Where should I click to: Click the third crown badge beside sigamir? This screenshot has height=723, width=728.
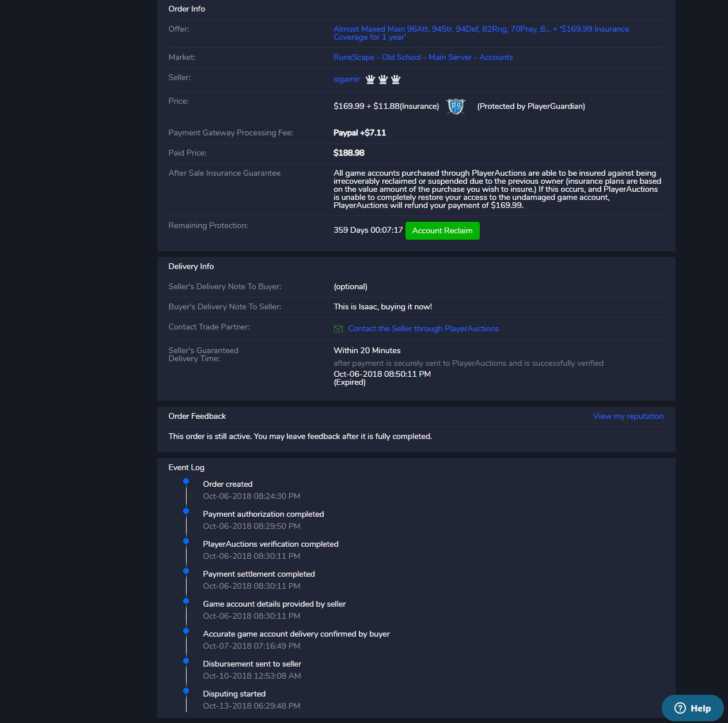pyautogui.click(x=396, y=79)
